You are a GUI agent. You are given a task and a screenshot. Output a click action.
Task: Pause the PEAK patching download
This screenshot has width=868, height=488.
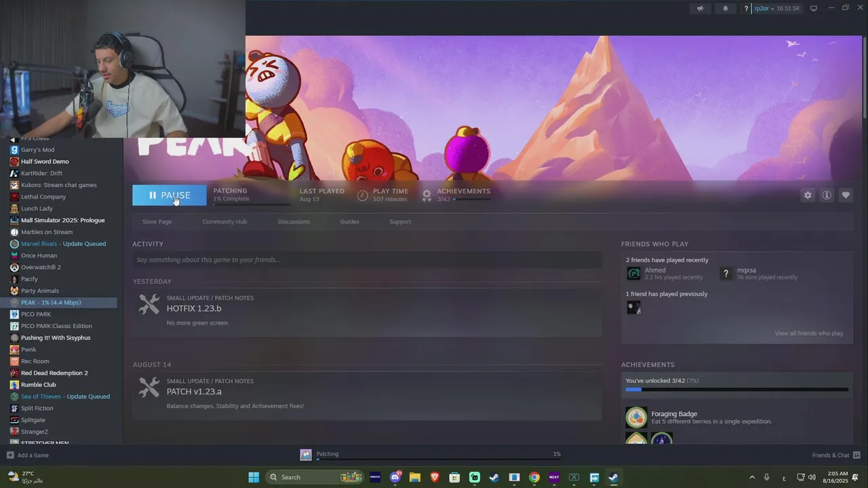(x=170, y=195)
